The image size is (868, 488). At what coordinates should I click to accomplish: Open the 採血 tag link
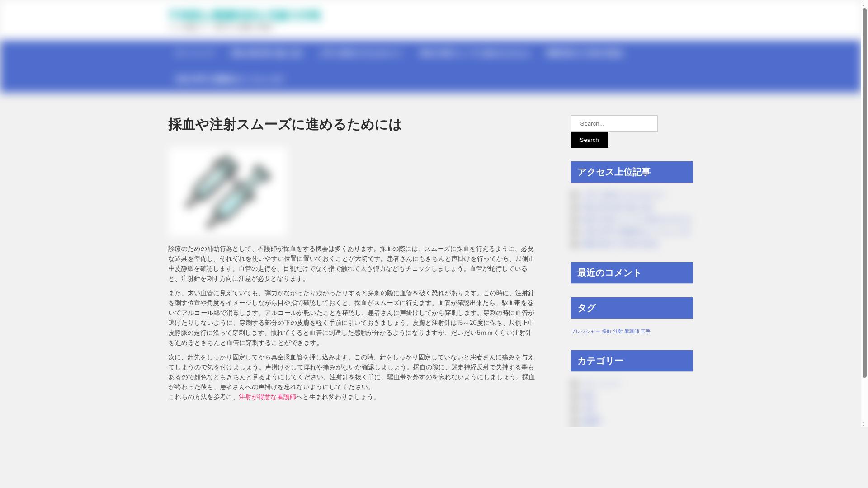606,331
